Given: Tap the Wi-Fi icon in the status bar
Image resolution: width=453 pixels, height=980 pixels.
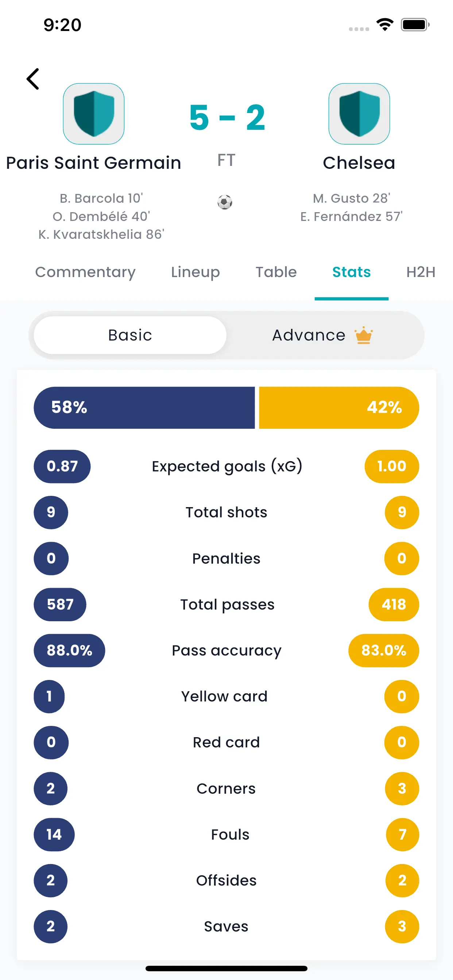Looking at the screenshot, I should tap(384, 24).
